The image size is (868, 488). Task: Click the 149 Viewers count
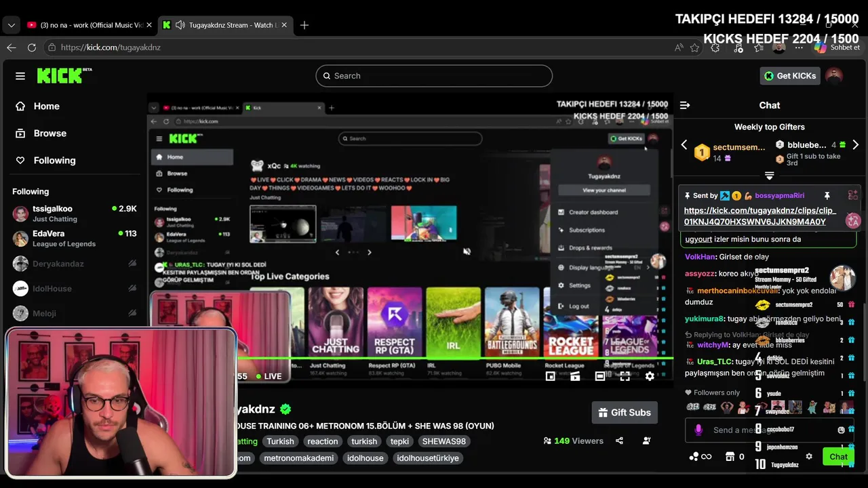point(573,441)
